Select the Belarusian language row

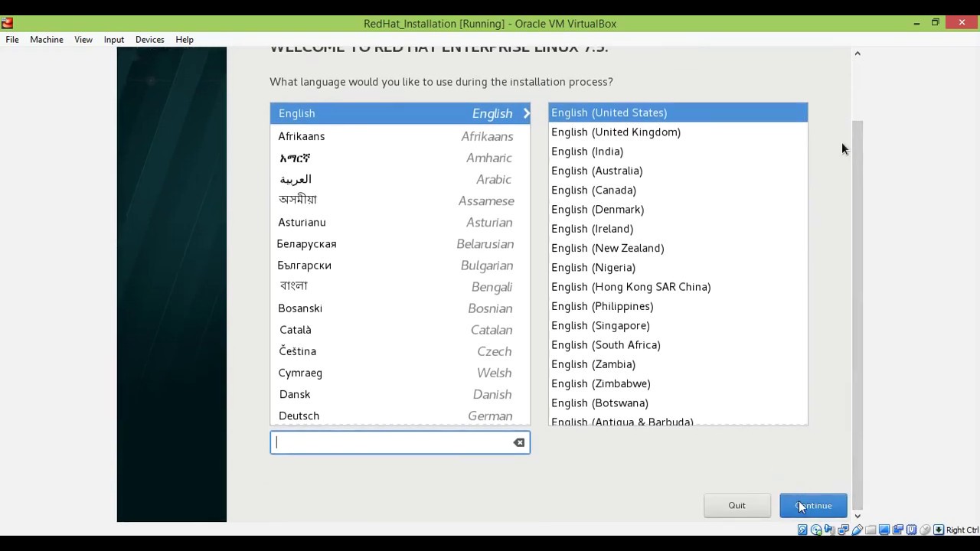tap(400, 243)
